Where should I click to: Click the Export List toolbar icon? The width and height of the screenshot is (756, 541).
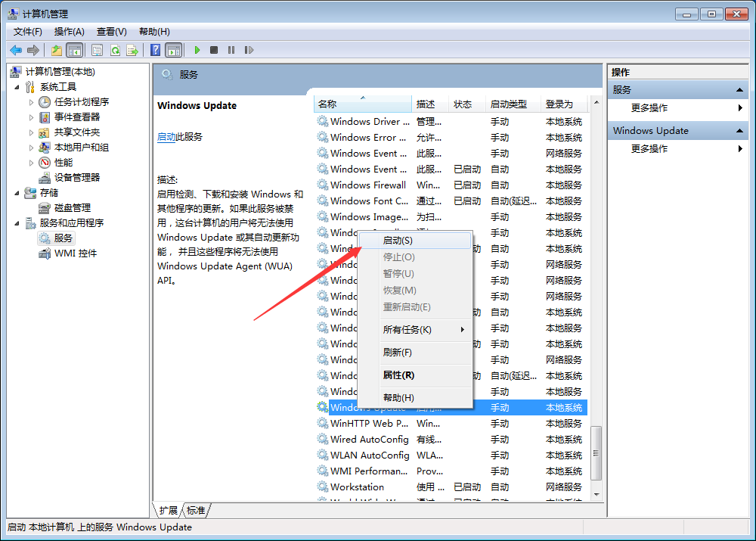(132, 50)
